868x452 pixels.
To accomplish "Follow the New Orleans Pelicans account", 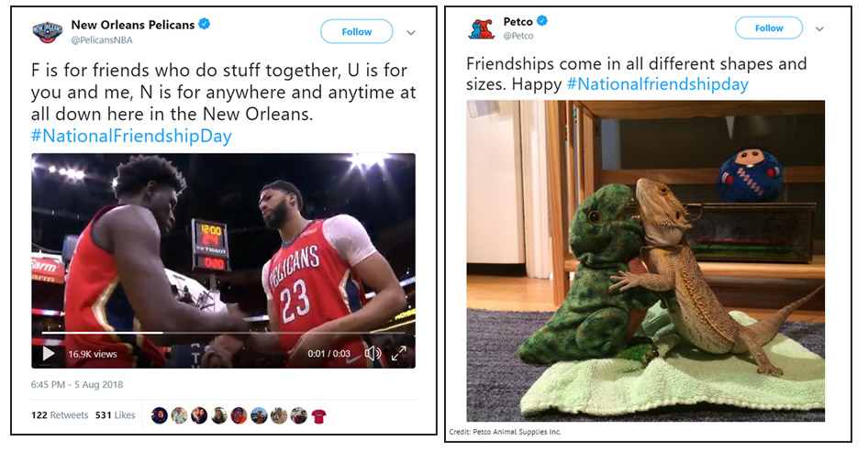I will [357, 31].
